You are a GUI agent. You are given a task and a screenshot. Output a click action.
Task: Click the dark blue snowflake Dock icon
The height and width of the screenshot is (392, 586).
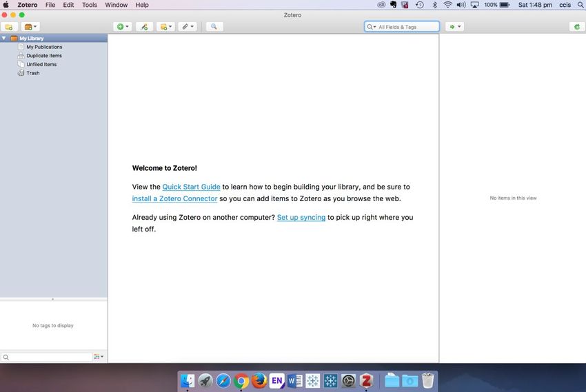click(330, 381)
